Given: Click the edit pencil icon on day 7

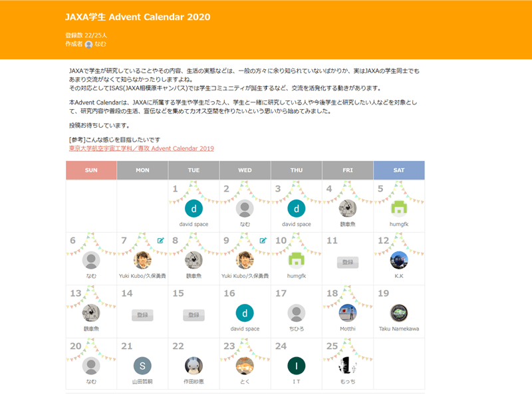Looking at the screenshot, I should pyautogui.click(x=160, y=241).
